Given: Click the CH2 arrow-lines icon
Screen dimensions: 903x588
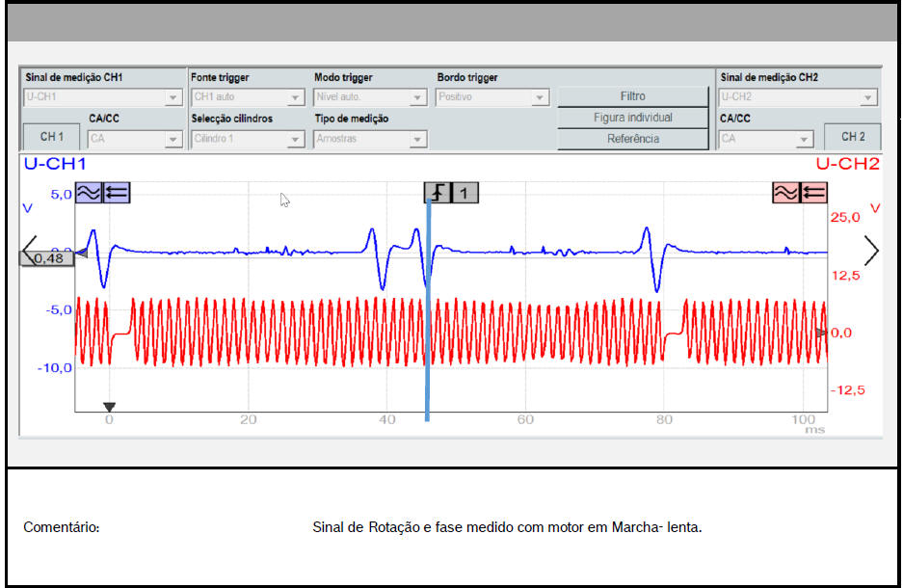Looking at the screenshot, I should pyautogui.click(x=813, y=193).
